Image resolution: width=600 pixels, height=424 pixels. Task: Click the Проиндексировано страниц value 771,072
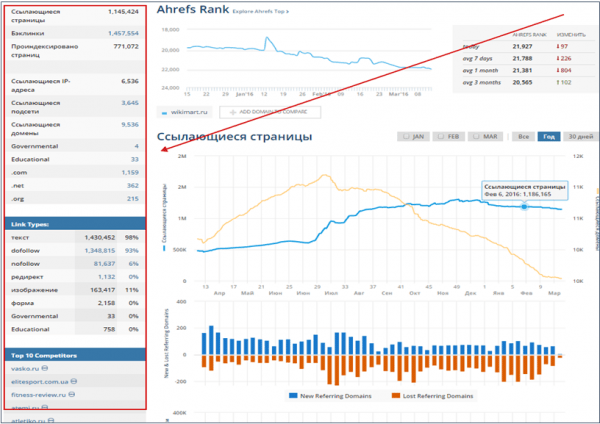click(x=126, y=46)
